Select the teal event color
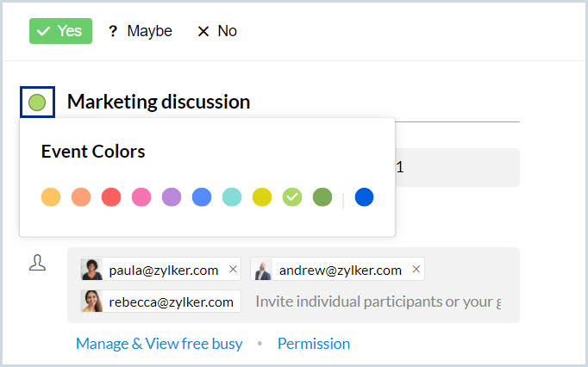This screenshot has width=588, height=367. coord(232,197)
